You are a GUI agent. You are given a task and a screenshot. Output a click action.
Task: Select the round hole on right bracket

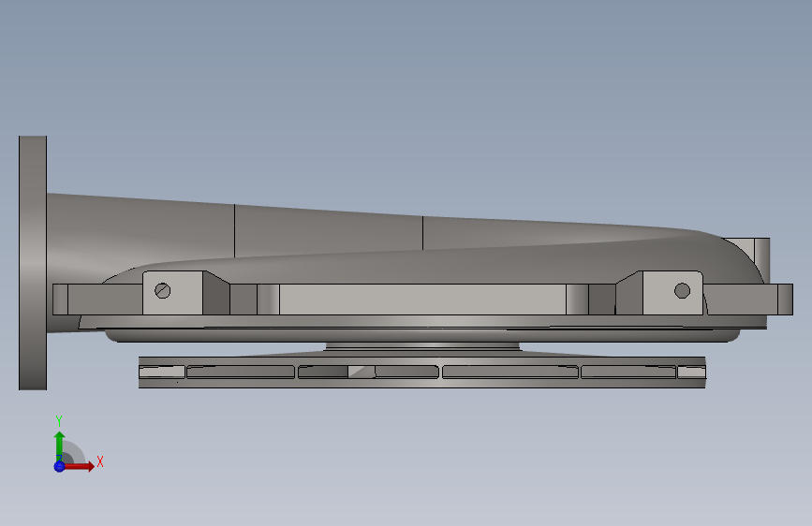(x=682, y=290)
